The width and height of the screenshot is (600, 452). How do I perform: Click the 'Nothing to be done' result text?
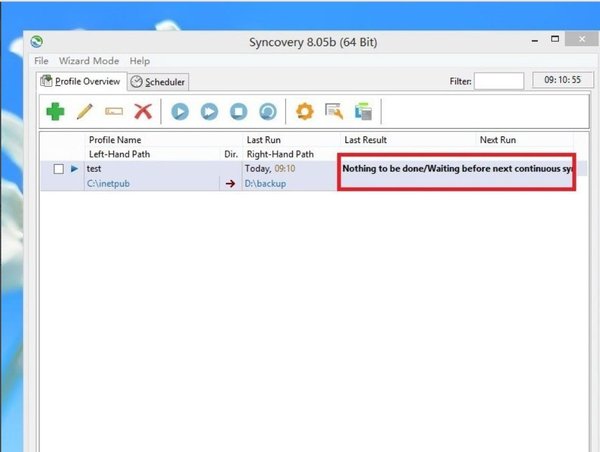click(457, 169)
